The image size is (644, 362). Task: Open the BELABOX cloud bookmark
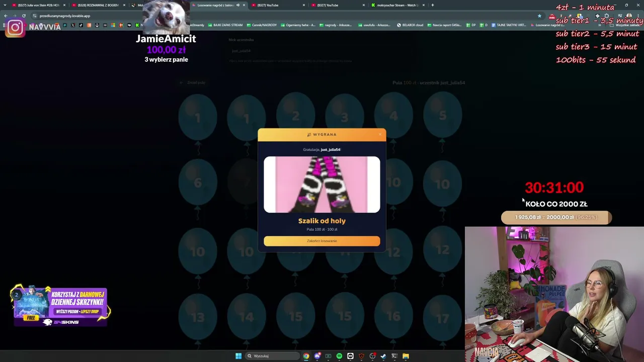[x=410, y=25]
